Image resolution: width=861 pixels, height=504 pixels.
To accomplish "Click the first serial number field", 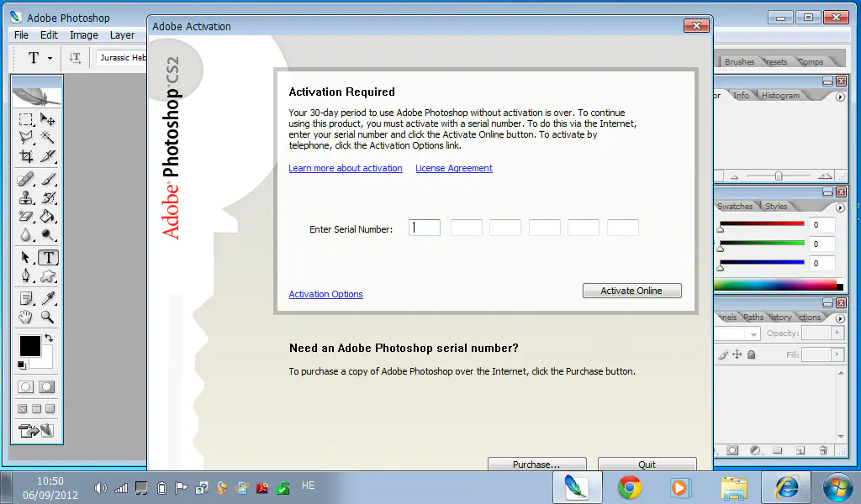I will 425,228.
